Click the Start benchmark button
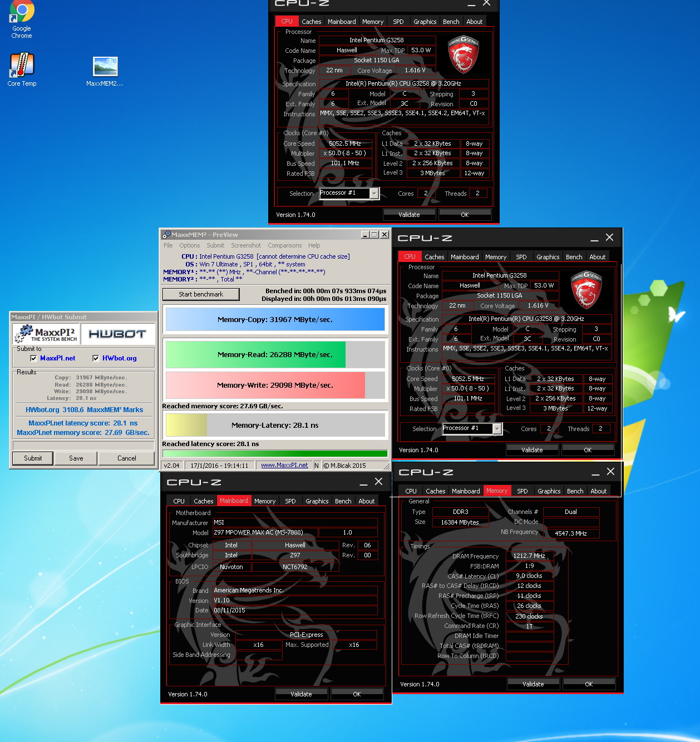The height and width of the screenshot is (742, 700). (x=201, y=294)
